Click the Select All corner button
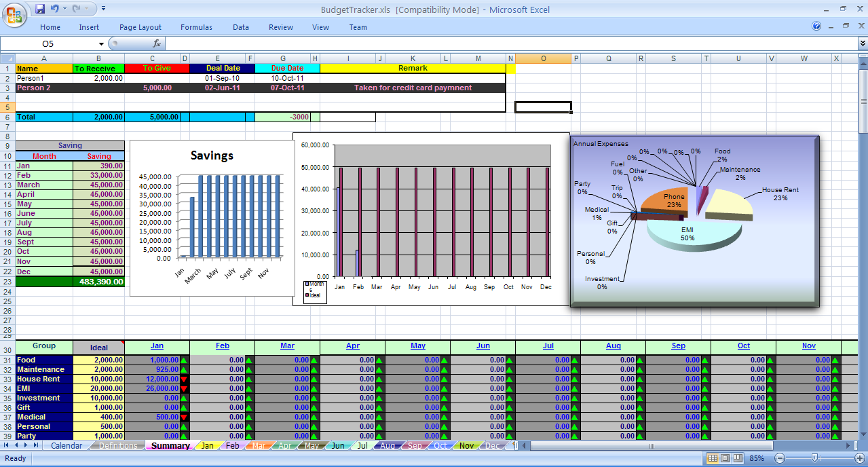This screenshot has height=467, width=868. coord(7,58)
